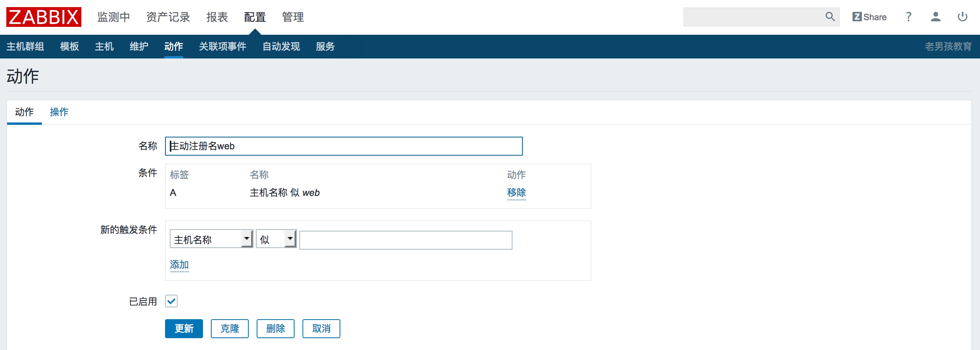Viewport: 980px width, 350px height.
Task: Expand the 主机名称 condition type dropdown
Action: [x=211, y=239]
